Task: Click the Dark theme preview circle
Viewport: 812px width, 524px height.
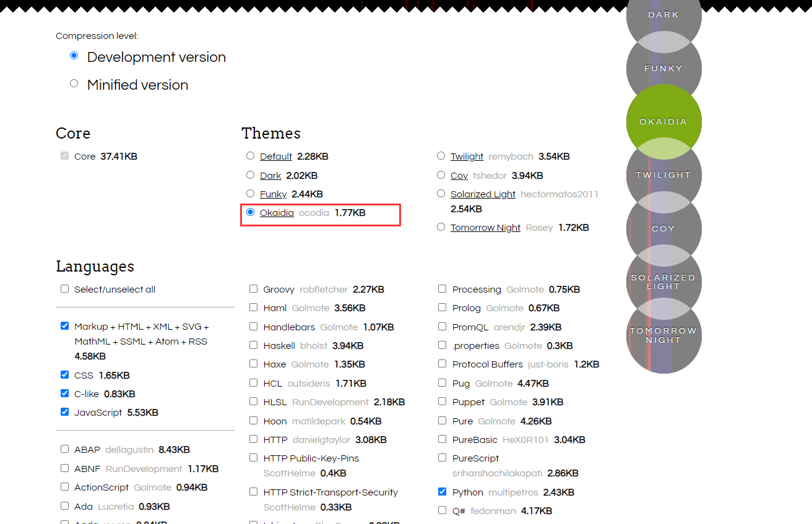Action: (x=663, y=15)
